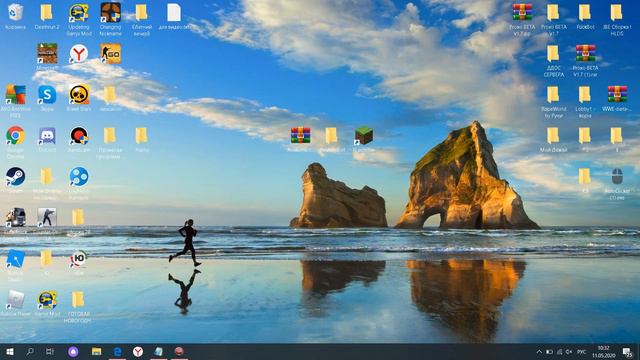Select the Skype desktop shortcut

[47, 95]
